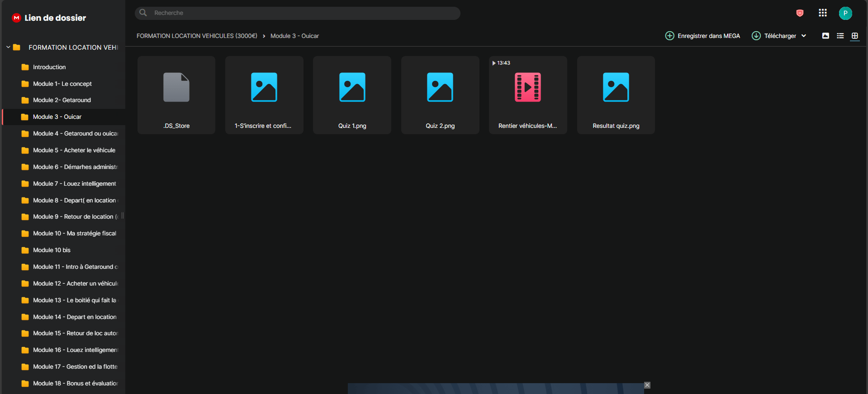Select Module 3 - Ouicar folder
Image resolution: width=868 pixels, height=394 pixels.
tap(64, 117)
